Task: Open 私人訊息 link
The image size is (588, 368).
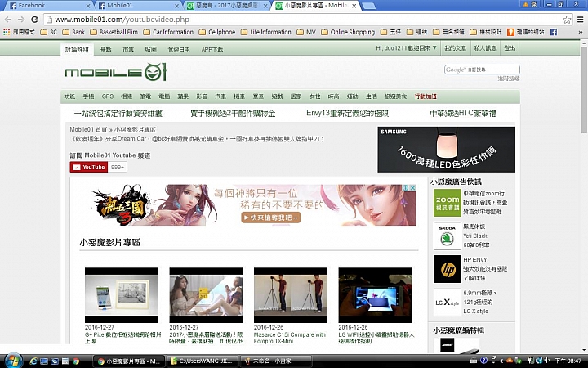Action: pos(485,48)
